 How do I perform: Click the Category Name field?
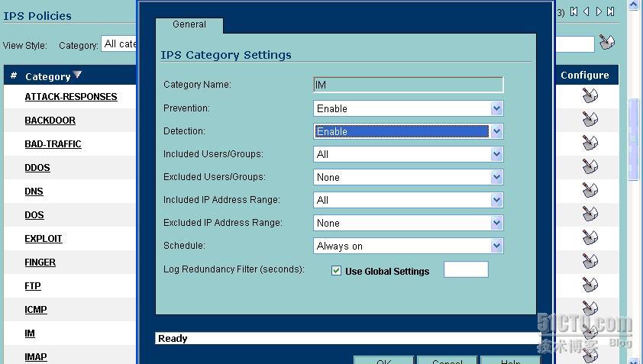tap(408, 85)
